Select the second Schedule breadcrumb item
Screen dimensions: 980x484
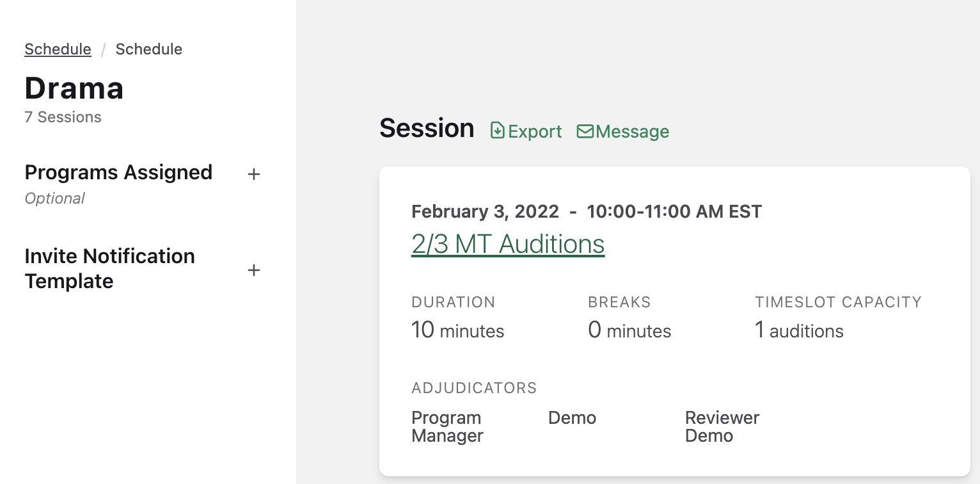148,49
